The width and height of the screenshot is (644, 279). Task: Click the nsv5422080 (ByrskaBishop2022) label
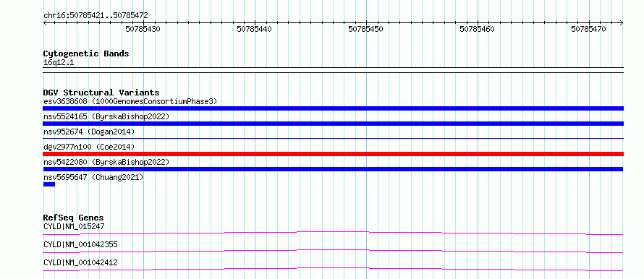pos(106,162)
